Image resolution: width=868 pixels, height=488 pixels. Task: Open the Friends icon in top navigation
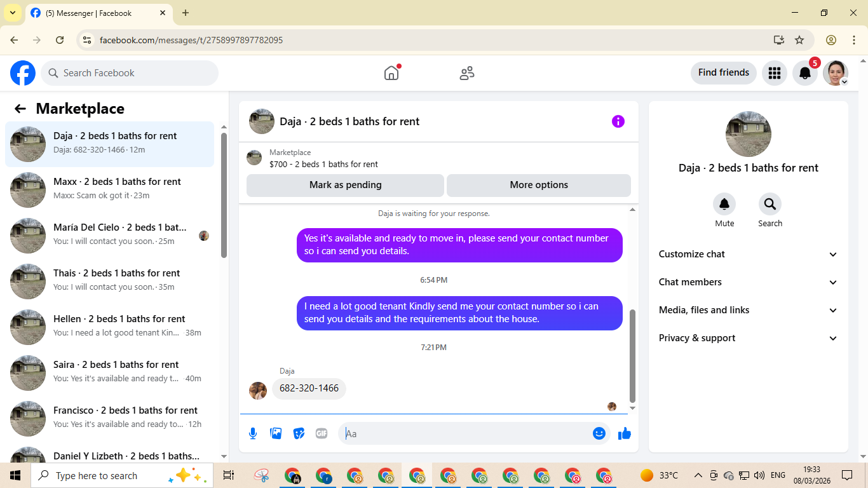tap(467, 73)
